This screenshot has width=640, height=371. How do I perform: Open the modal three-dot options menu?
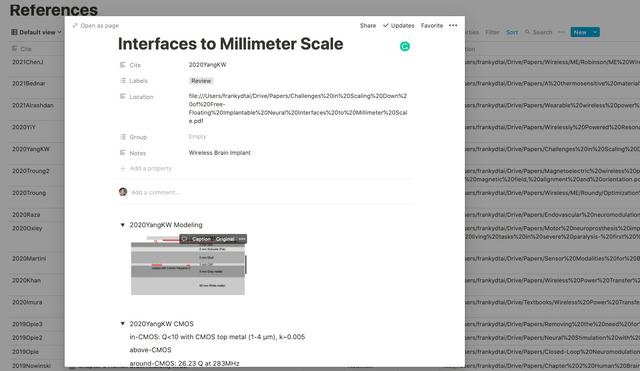tap(453, 25)
